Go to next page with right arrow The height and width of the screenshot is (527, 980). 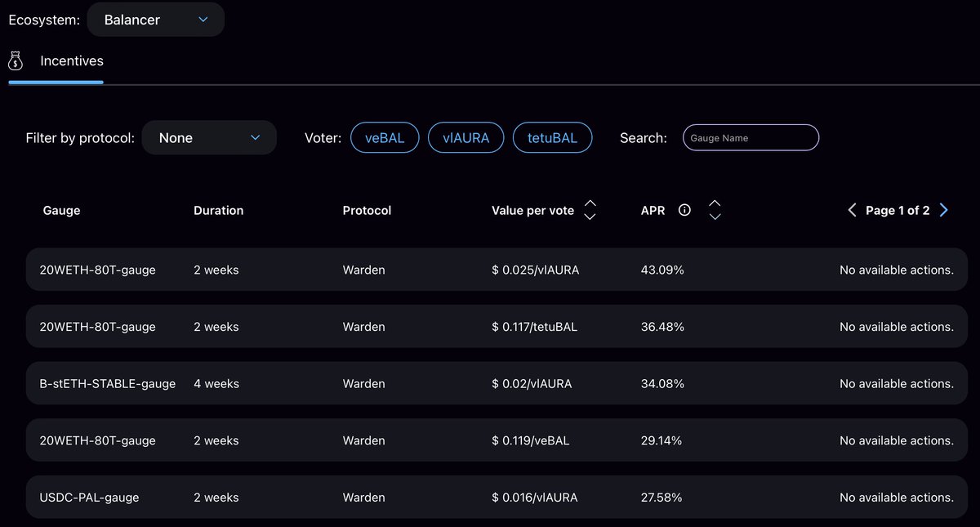pyautogui.click(x=944, y=210)
